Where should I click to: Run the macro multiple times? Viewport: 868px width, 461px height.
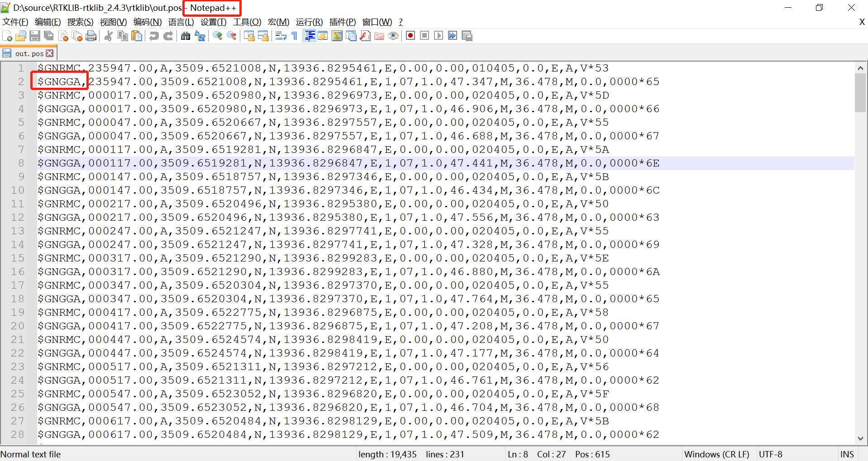(x=453, y=36)
